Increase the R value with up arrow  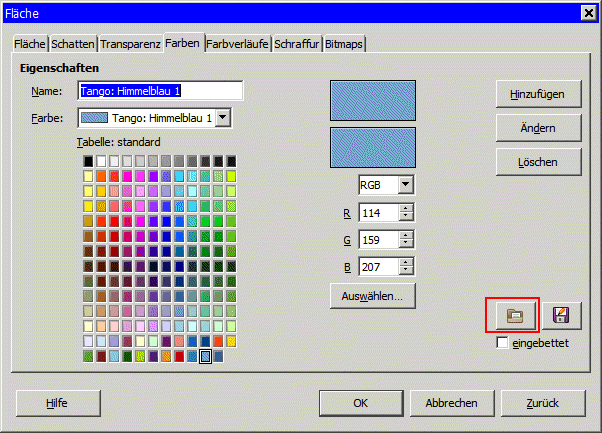click(x=406, y=208)
